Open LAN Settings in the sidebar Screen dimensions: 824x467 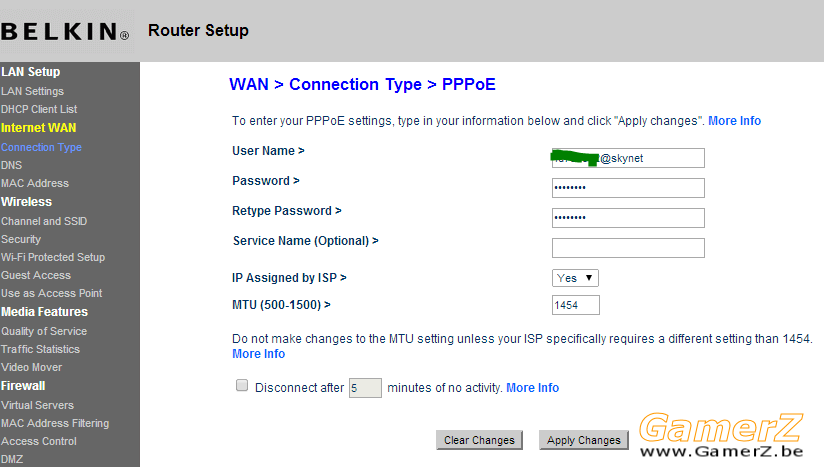coord(32,91)
